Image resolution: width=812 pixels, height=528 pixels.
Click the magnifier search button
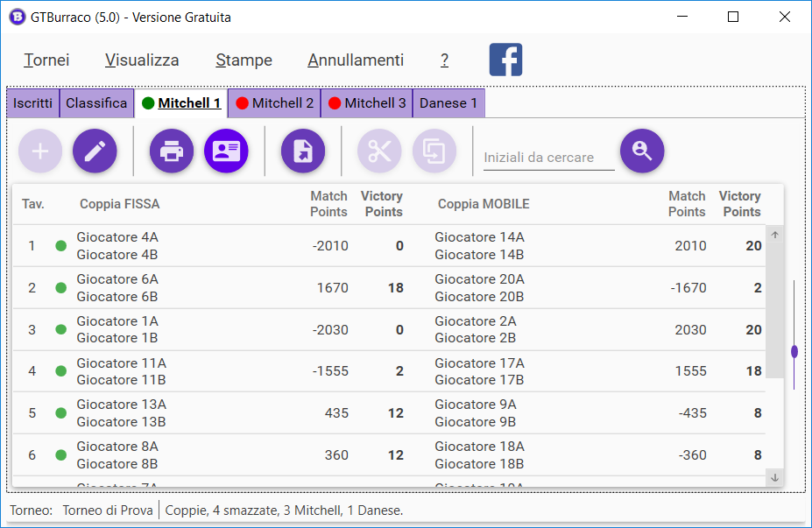tap(642, 151)
